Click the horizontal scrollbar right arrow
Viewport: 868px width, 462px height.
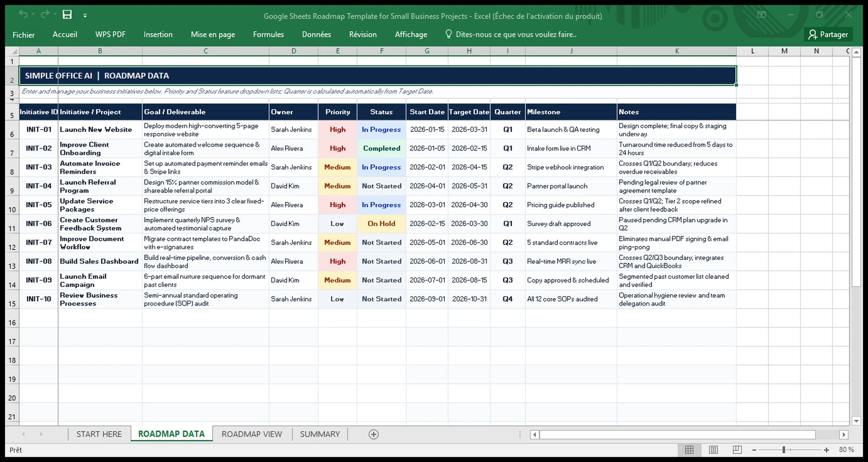pyautogui.click(x=844, y=435)
